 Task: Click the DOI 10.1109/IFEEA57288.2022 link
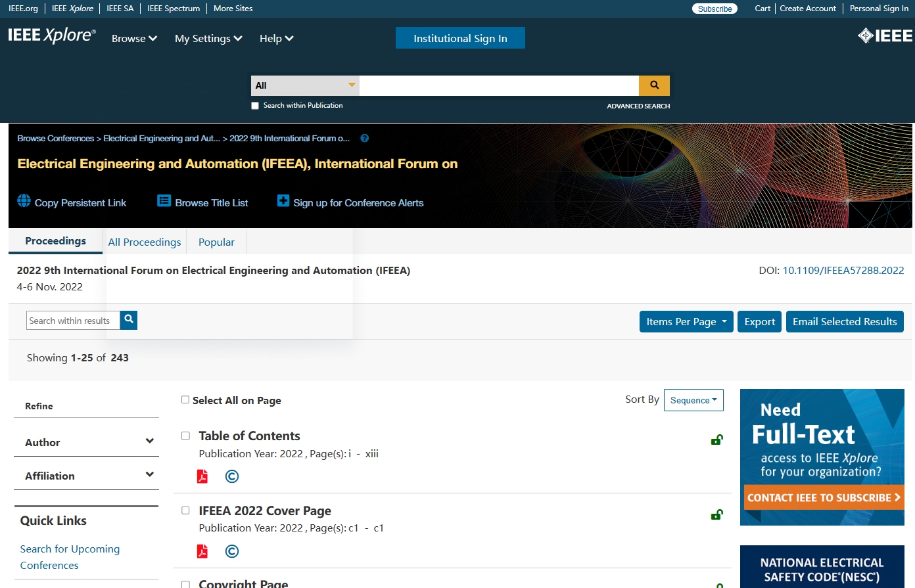pyautogui.click(x=843, y=270)
